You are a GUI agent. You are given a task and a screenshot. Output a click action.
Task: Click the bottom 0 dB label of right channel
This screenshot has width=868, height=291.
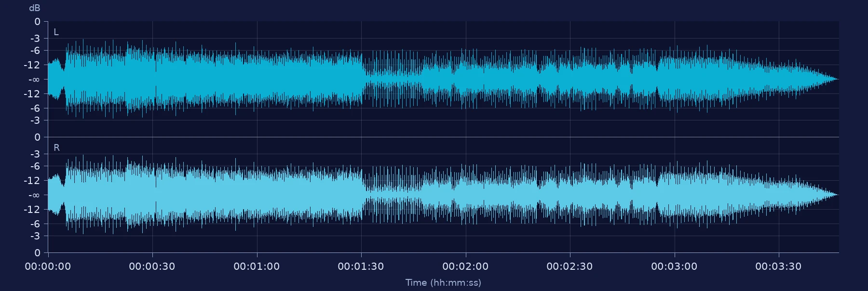tap(38, 253)
